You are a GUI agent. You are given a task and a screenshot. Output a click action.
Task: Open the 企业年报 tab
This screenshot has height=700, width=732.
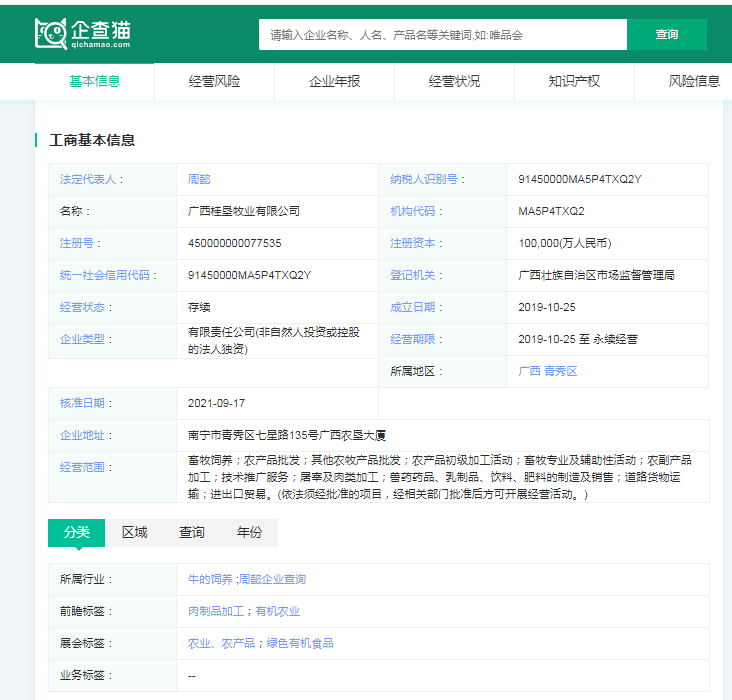tap(334, 81)
